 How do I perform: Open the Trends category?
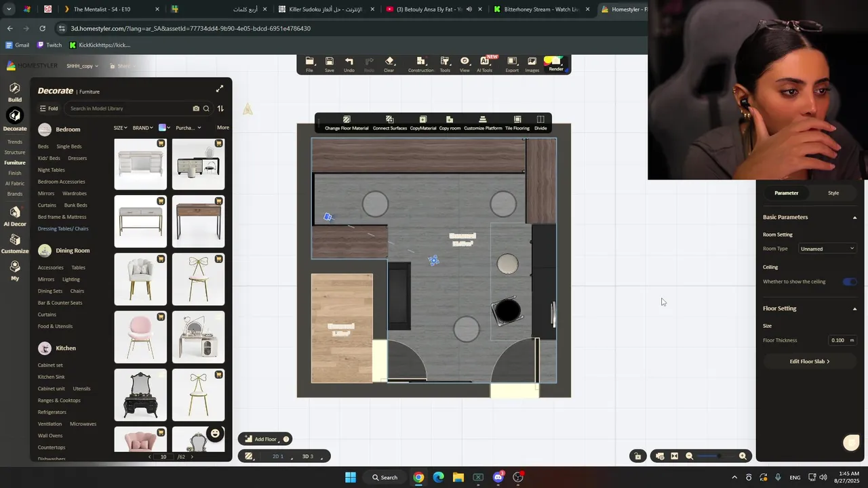(x=15, y=142)
